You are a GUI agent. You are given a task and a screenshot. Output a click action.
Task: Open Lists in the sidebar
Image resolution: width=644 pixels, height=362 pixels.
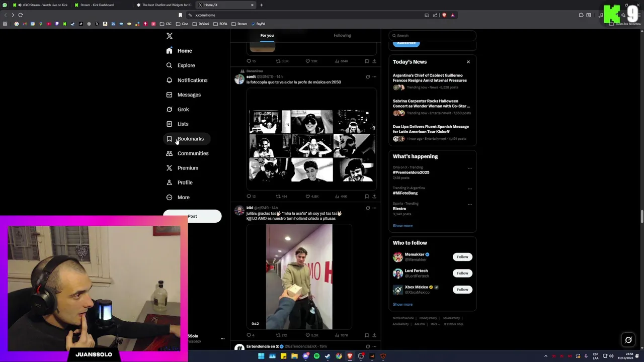pos(177,124)
